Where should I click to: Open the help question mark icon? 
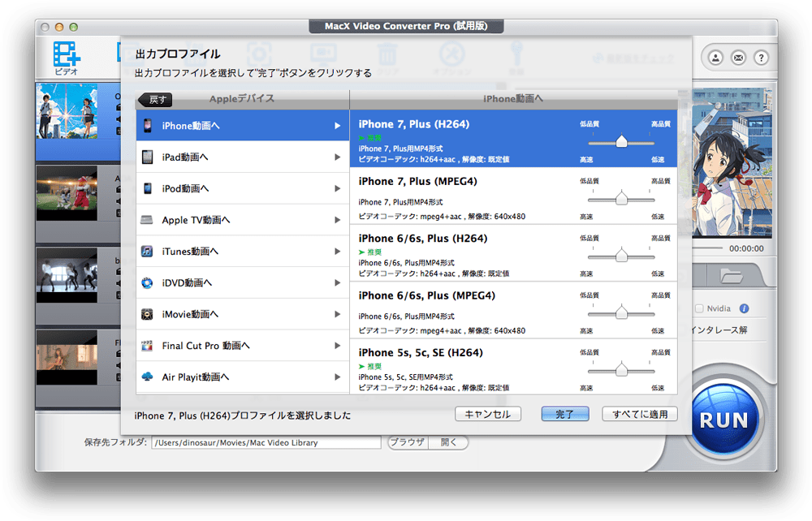pos(762,58)
